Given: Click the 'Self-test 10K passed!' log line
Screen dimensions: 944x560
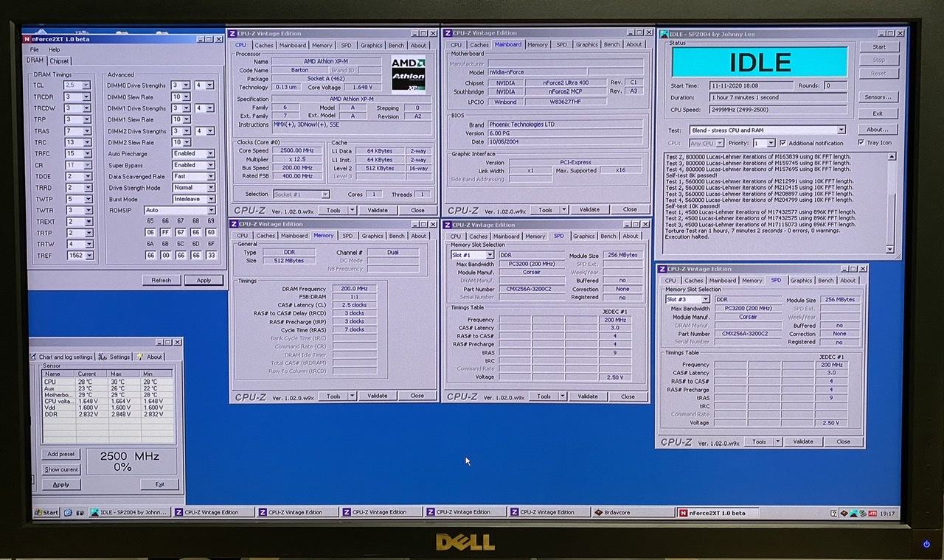Looking at the screenshot, I should tap(693, 206).
